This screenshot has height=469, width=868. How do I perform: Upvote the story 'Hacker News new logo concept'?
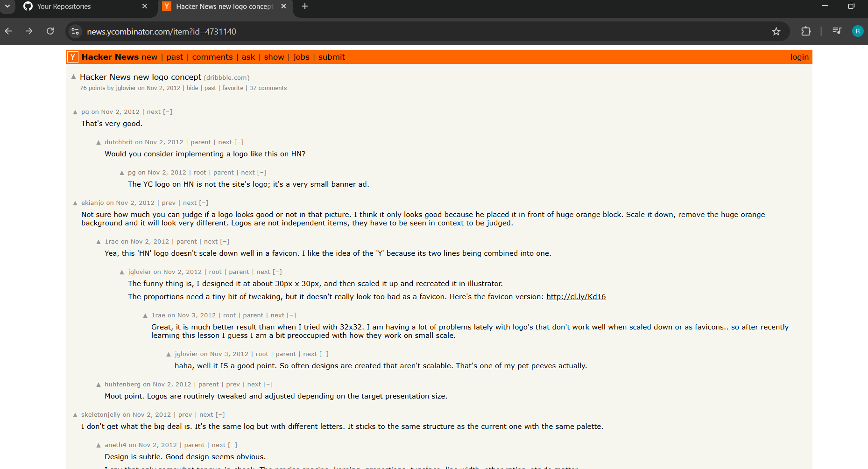tap(73, 77)
